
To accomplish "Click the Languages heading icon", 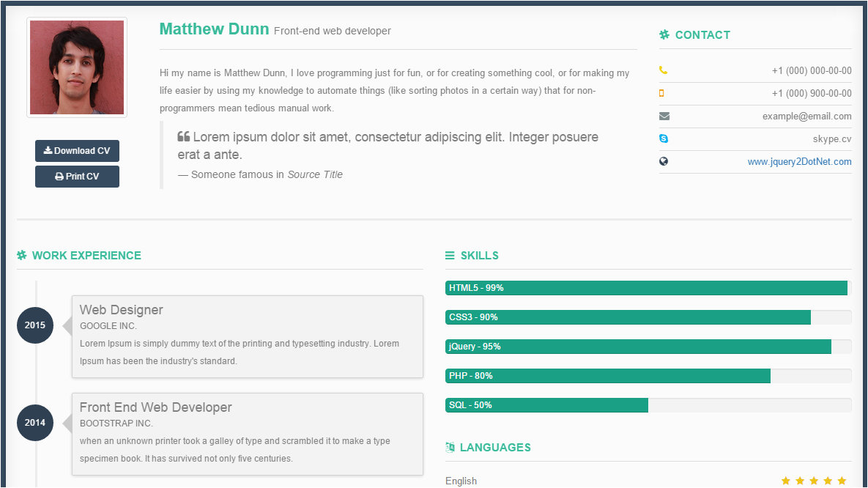I will pos(450,448).
